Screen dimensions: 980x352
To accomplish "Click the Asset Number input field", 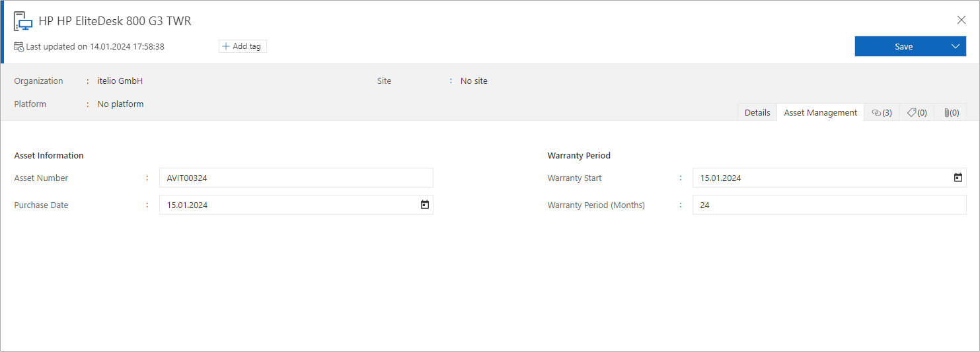I will 296,178.
